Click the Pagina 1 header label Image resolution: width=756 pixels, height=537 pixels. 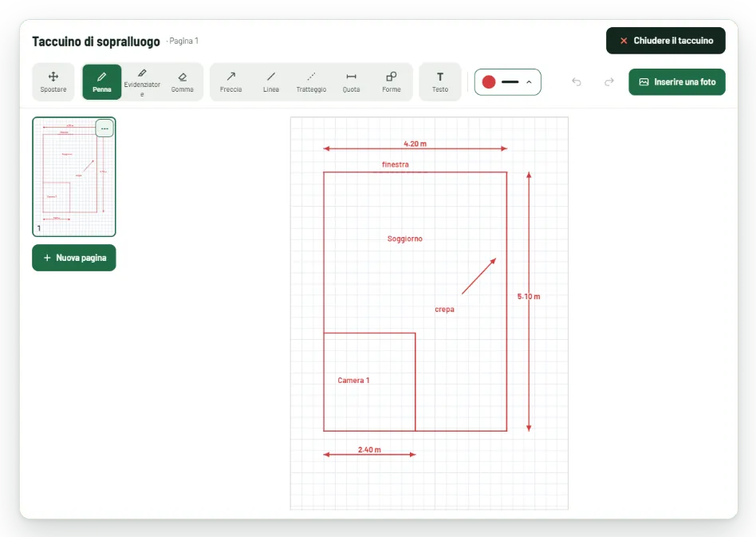click(183, 41)
